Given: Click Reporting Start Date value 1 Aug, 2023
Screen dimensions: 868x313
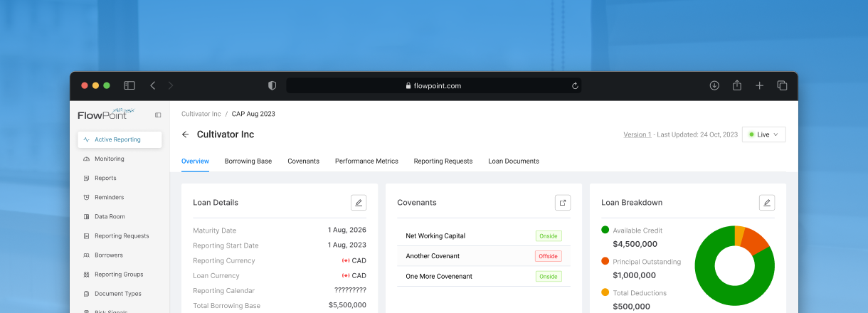Looking at the screenshot, I should coord(347,245).
